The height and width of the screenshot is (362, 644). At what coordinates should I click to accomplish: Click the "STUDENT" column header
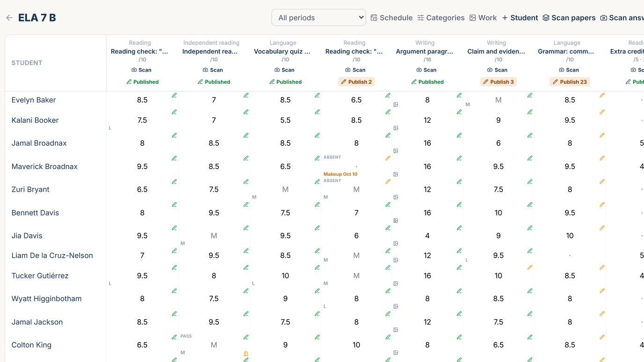27,63
